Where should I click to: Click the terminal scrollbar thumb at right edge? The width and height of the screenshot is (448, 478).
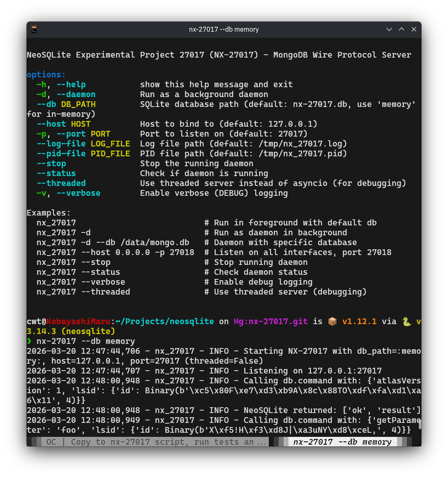[420, 424]
